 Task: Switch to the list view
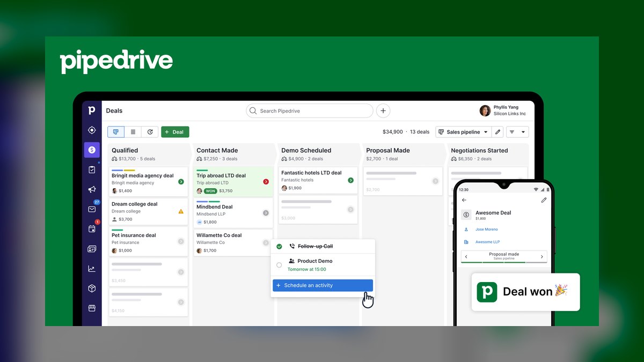133,132
